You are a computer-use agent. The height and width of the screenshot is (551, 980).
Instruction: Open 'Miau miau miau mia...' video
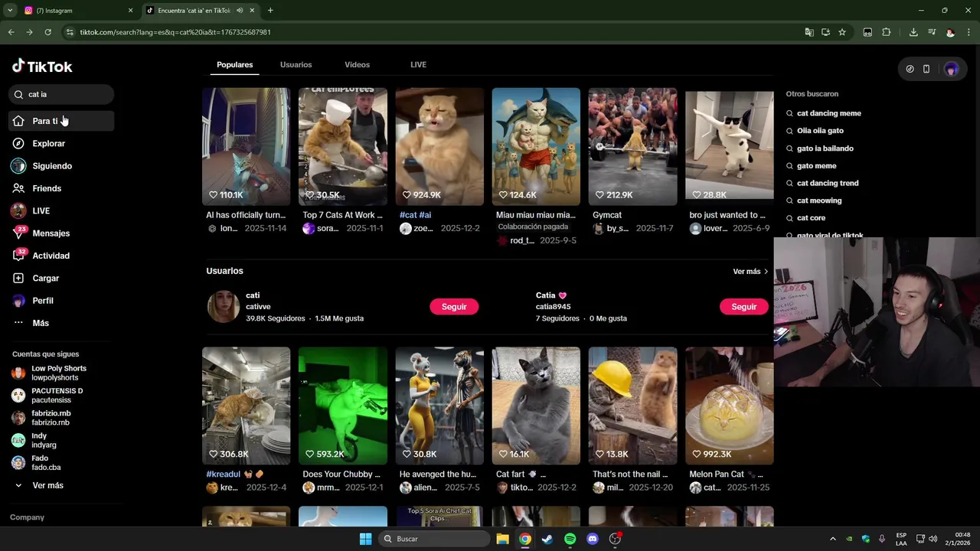tap(536, 146)
